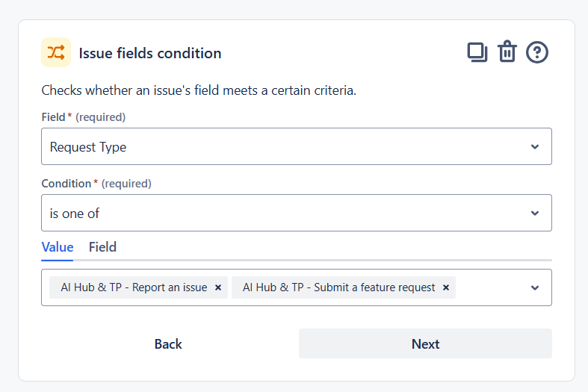Select the 'AI Hub & TP - Report an issue' chip
Screen dimensions: 588x392
[x=134, y=287]
